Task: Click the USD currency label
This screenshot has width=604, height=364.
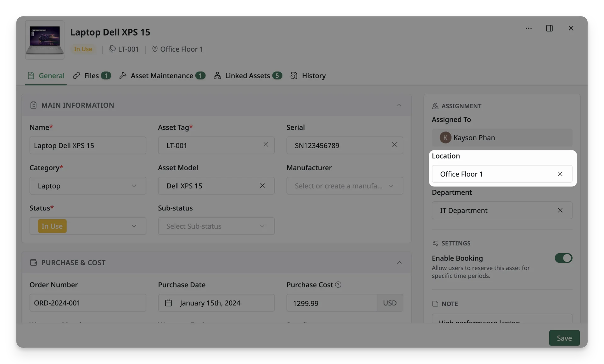Action: (390, 303)
